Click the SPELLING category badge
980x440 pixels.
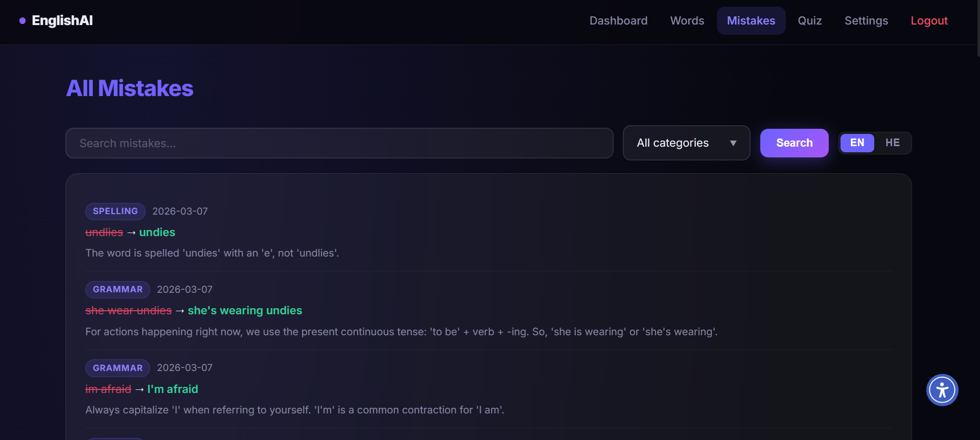click(115, 212)
